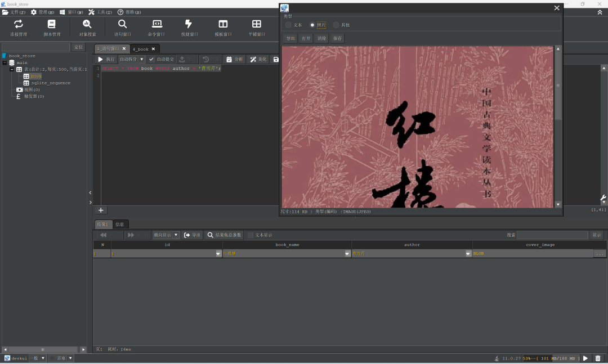Select the 文本 radio button
608x364 pixels.
pyautogui.click(x=289, y=25)
